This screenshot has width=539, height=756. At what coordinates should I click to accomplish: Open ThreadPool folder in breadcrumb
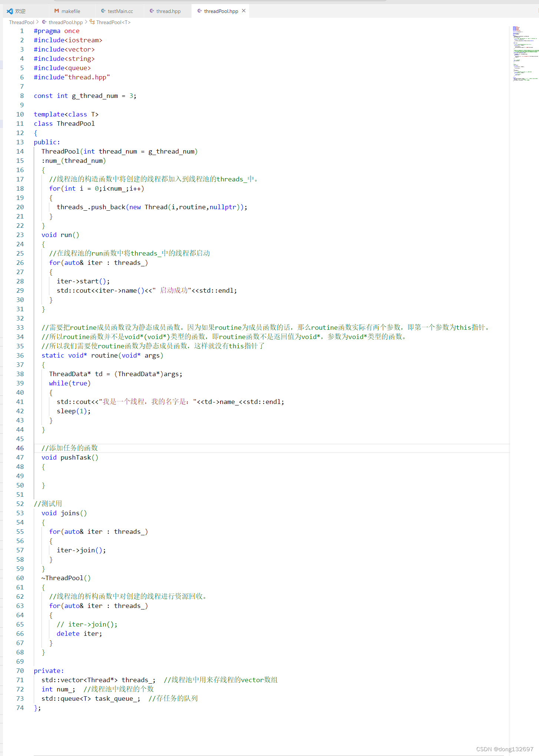[x=22, y=22]
